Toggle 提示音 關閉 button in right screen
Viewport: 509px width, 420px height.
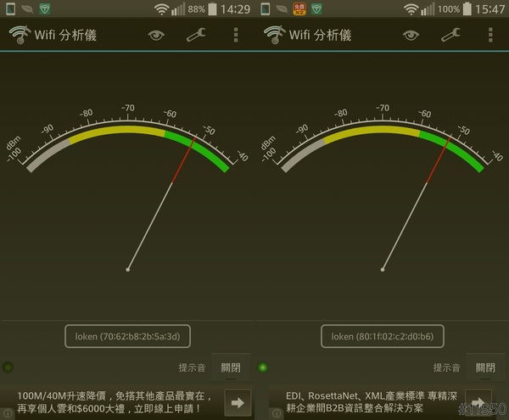point(485,367)
